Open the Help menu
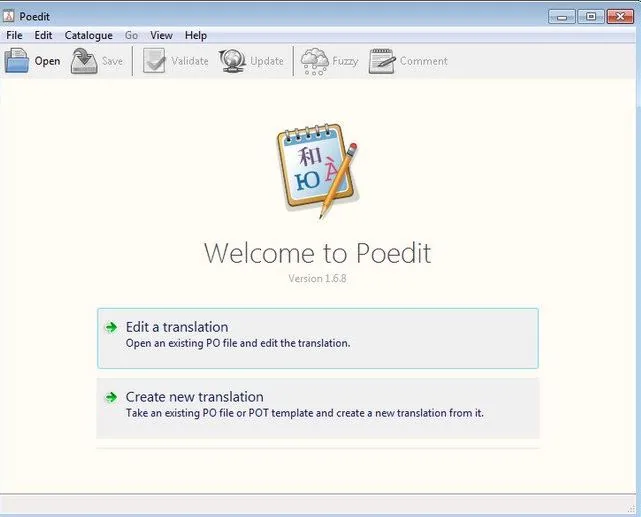The image size is (641, 517). click(x=196, y=36)
